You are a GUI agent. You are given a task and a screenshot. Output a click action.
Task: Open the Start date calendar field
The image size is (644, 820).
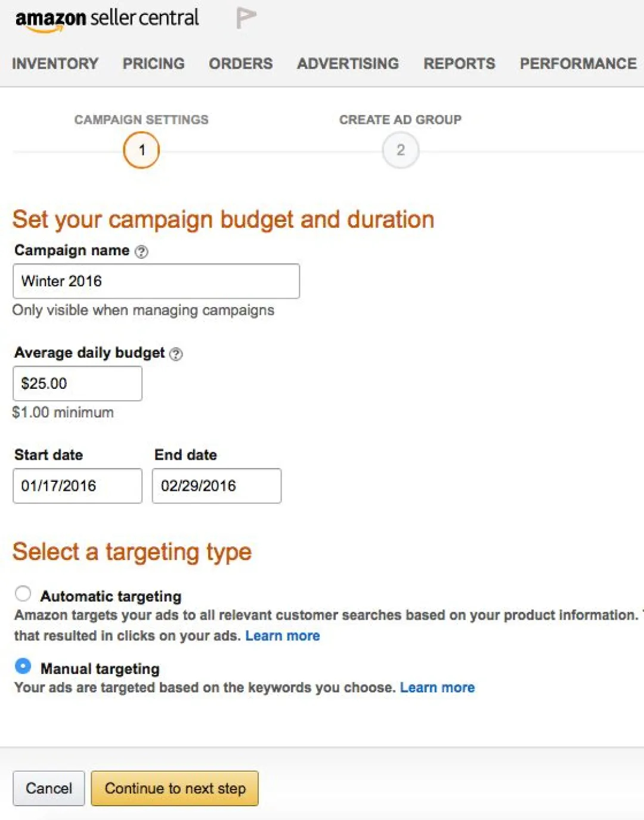pos(77,485)
